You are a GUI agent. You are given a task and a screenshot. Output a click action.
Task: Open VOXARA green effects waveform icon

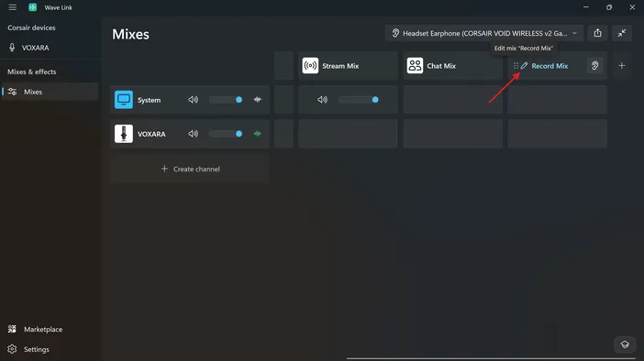pos(257,134)
